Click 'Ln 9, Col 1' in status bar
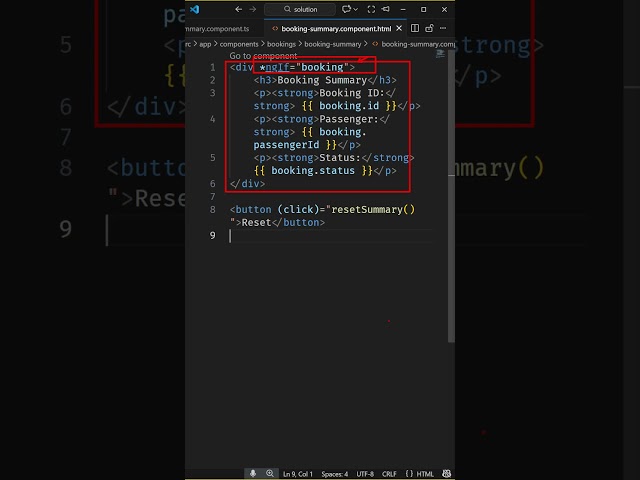Viewport: 640px width, 480px height. (x=298, y=474)
